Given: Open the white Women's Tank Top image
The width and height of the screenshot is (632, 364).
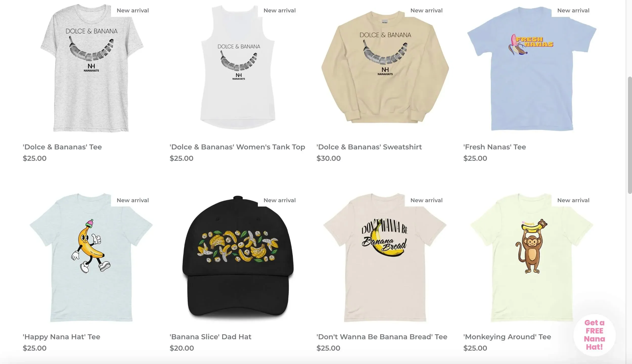Looking at the screenshot, I should coord(238,68).
